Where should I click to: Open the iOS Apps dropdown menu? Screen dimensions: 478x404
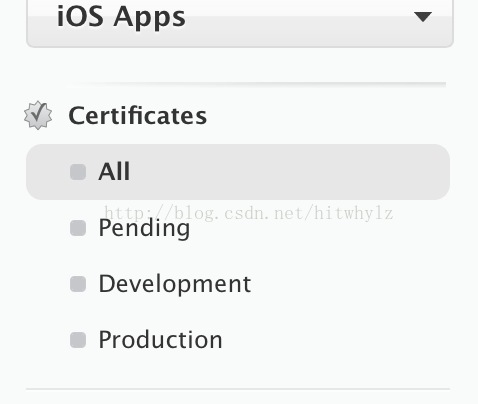240,23
